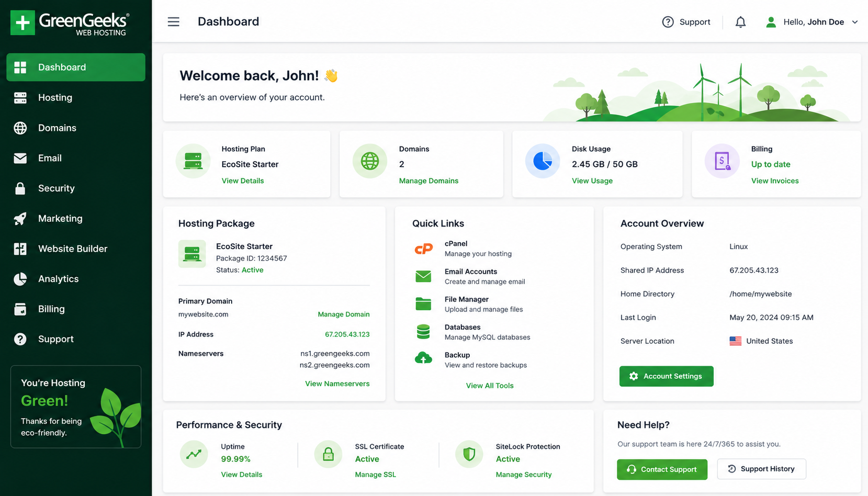Click the Website Builder sidebar icon
This screenshot has height=496, width=868.
coord(20,249)
